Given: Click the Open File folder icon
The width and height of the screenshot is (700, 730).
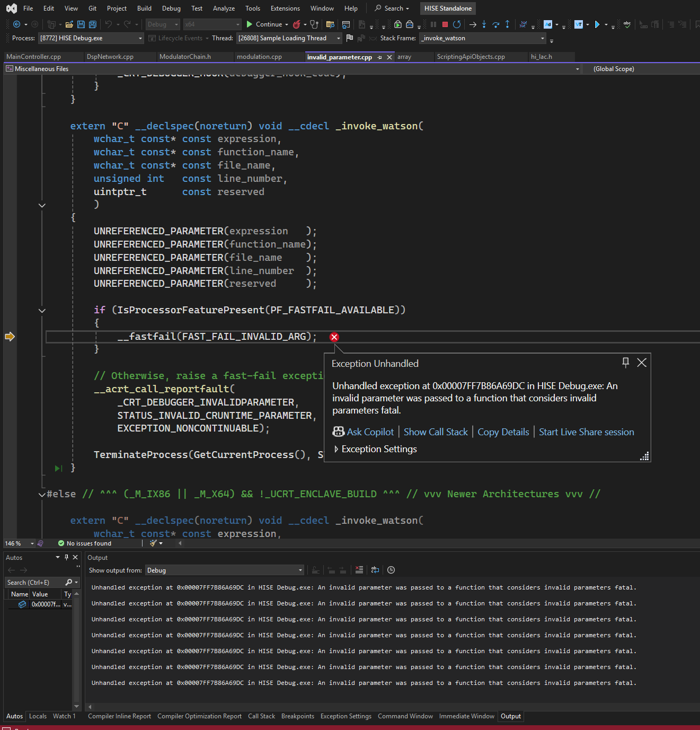Looking at the screenshot, I should [69, 24].
